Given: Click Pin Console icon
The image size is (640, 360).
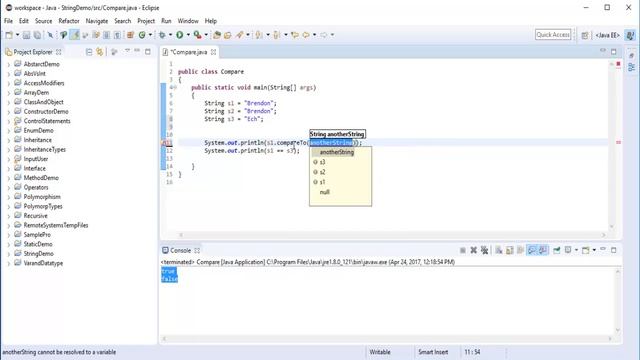Looking at the screenshot, I should pyautogui.click(x=557, y=250).
